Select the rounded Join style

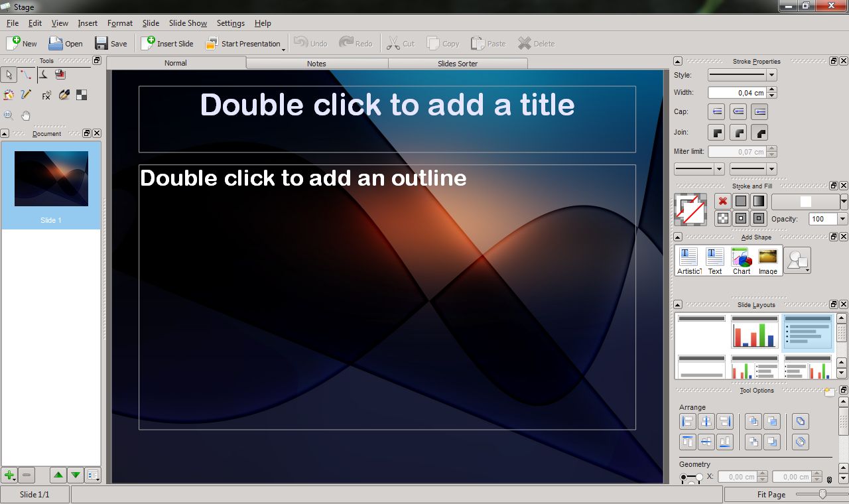pyautogui.click(x=760, y=132)
